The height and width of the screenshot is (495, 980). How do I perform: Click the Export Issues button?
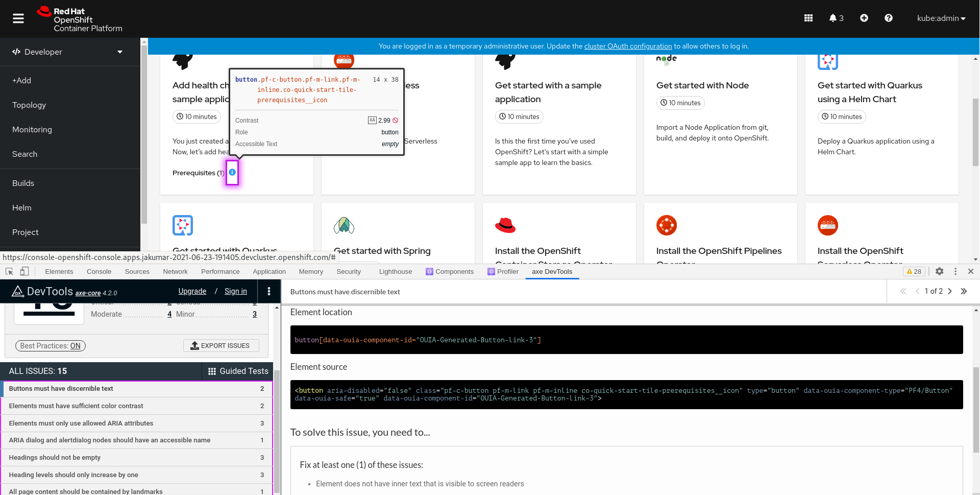[x=221, y=346]
